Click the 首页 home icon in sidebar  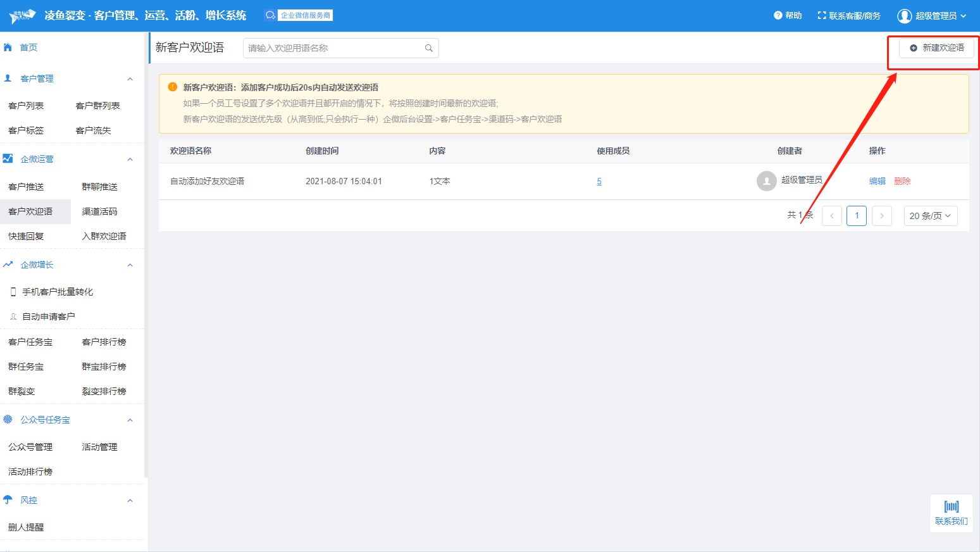(8, 47)
